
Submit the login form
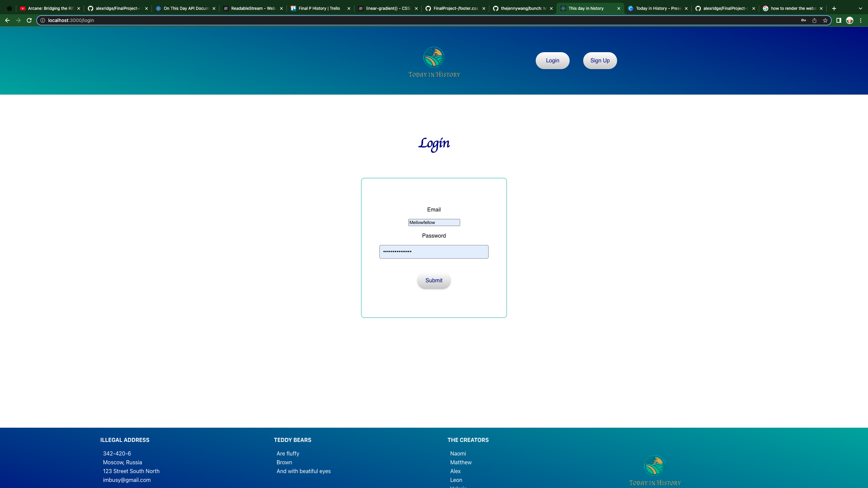tap(434, 281)
